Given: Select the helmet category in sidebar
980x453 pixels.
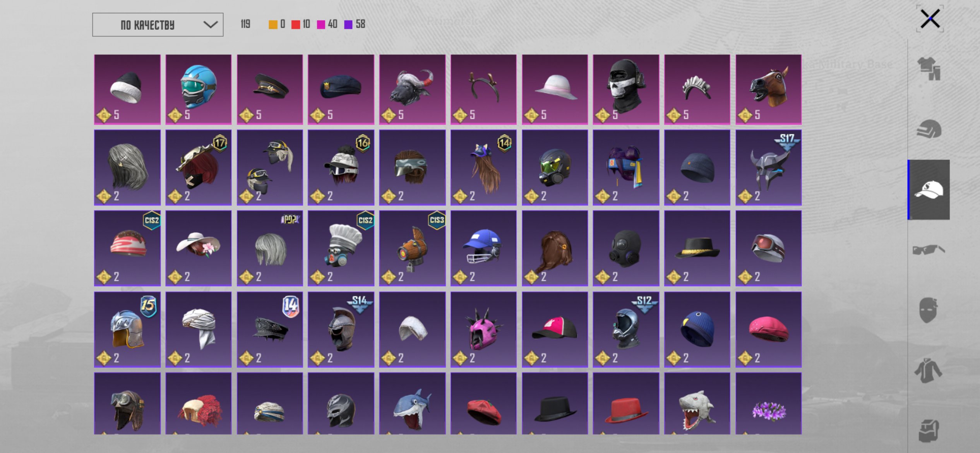Looking at the screenshot, I should [929, 129].
